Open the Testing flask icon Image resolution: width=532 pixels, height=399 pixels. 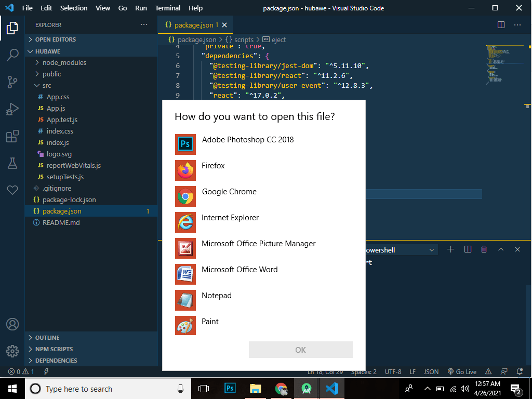pos(12,163)
